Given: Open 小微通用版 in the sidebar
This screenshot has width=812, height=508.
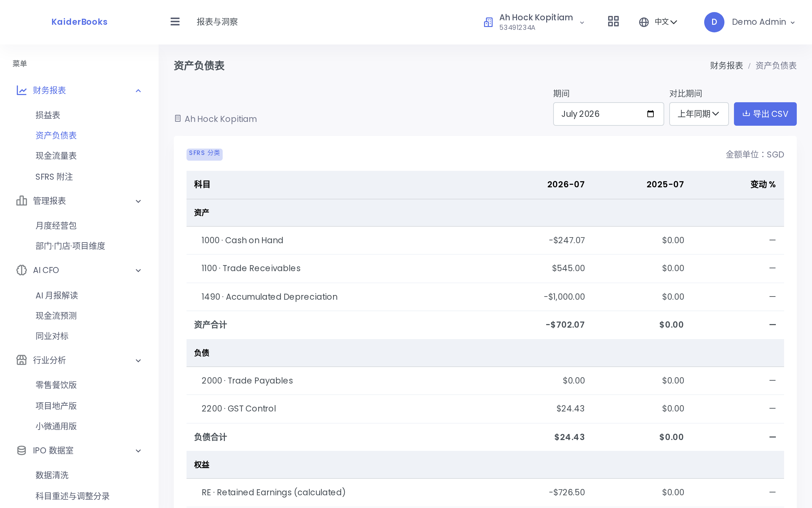Looking at the screenshot, I should coord(56,426).
